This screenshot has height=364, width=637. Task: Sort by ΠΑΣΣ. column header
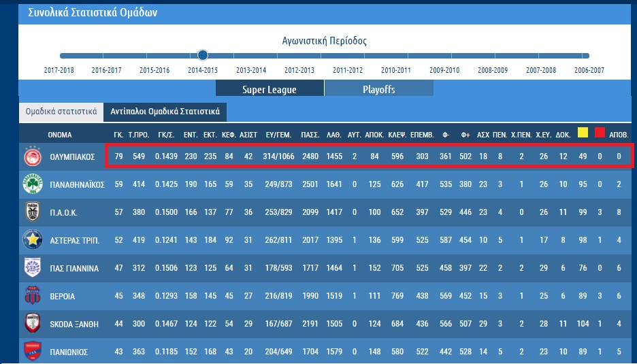(x=310, y=135)
